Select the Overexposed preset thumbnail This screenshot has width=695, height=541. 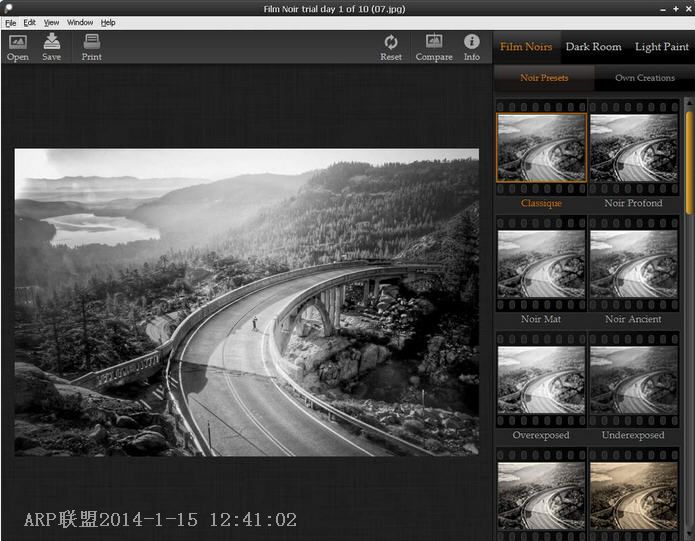point(541,381)
